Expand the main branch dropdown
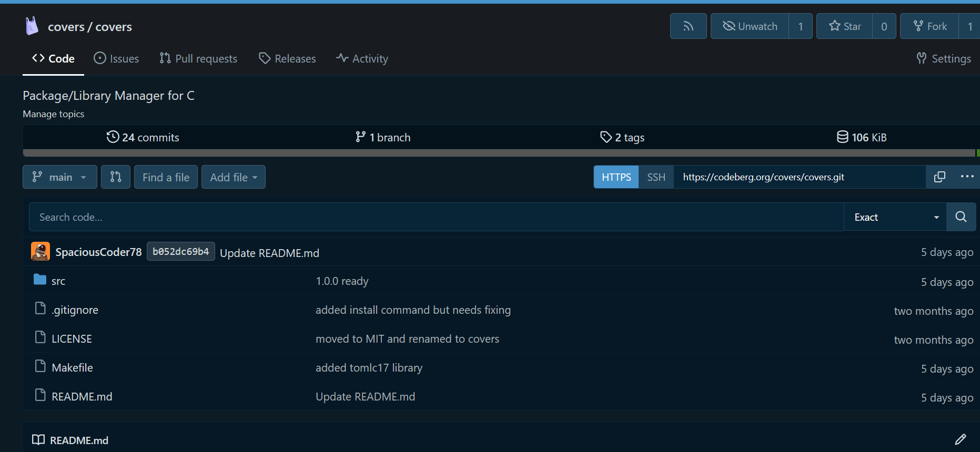This screenshot has height=452, width=980. [59, 177]
